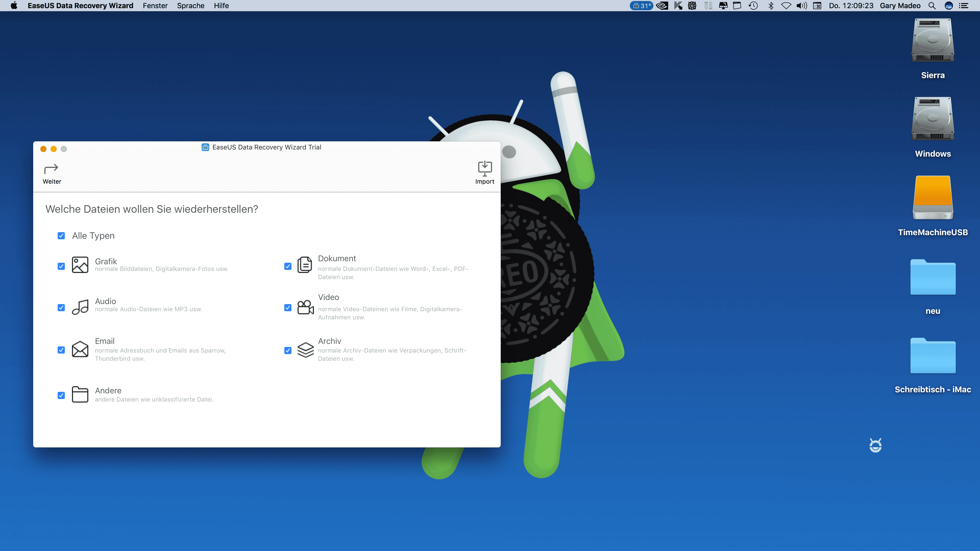The height and width of the screenshot is (551, 980).
Task: Click the Archiv label text
Action: point(329,341)
